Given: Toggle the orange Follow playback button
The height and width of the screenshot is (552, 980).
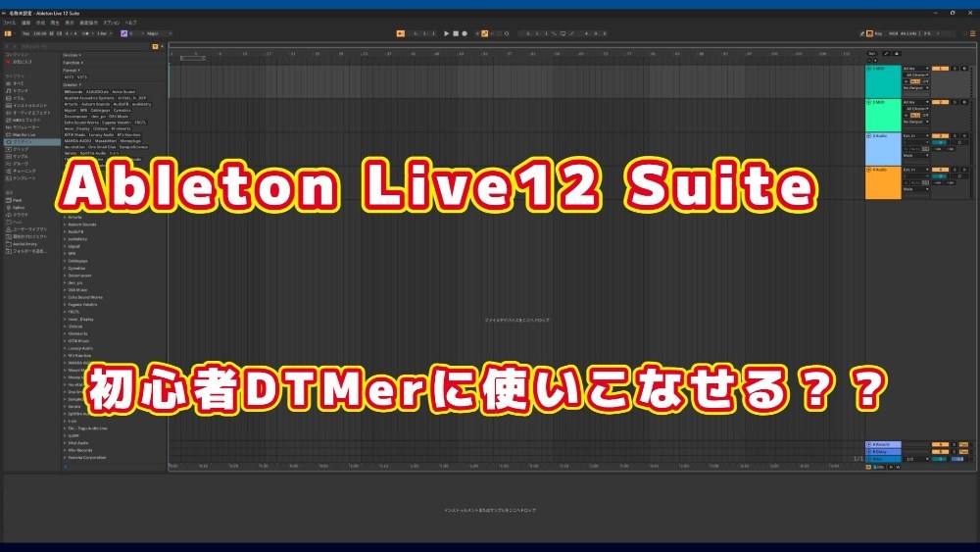Looking at the screenshot, I should click(x=401, y=33).
